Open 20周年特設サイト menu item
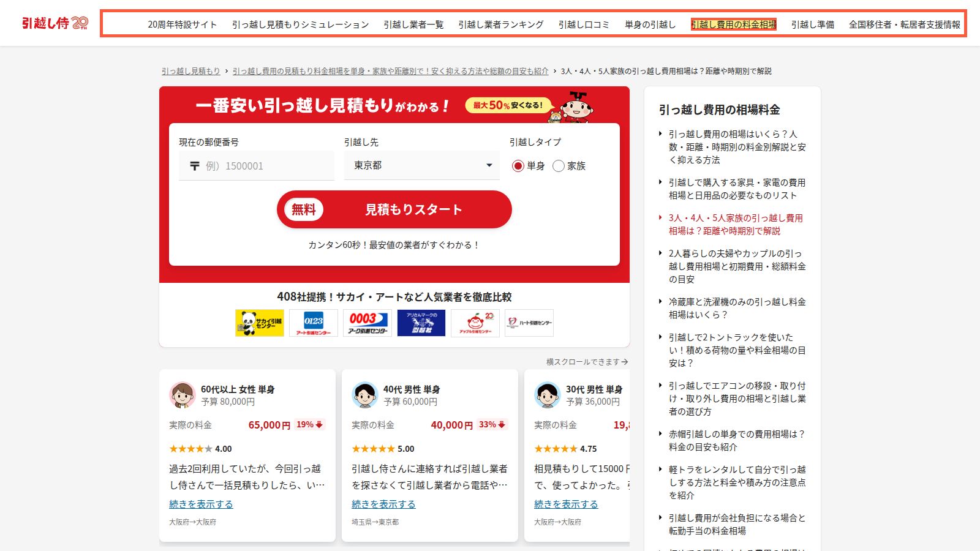 (183, 24)
